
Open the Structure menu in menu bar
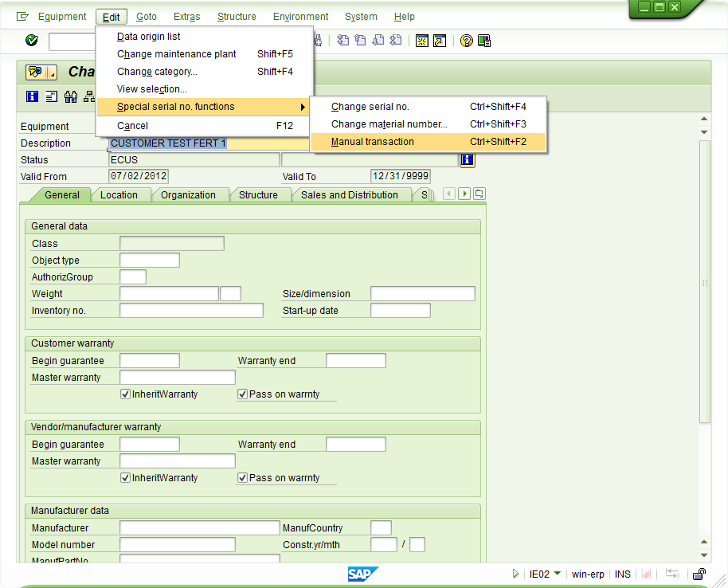click(x=237, y=17)
